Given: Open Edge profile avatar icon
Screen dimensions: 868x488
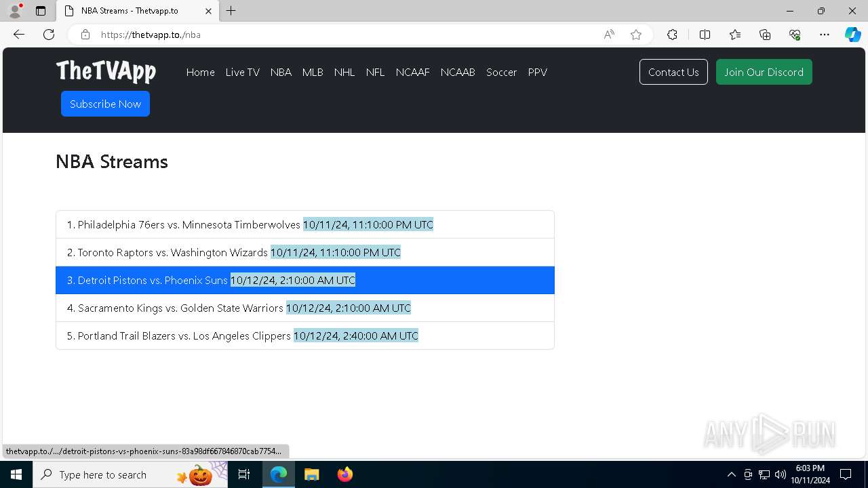Looking at the screenshot, I should coord(15,11).
